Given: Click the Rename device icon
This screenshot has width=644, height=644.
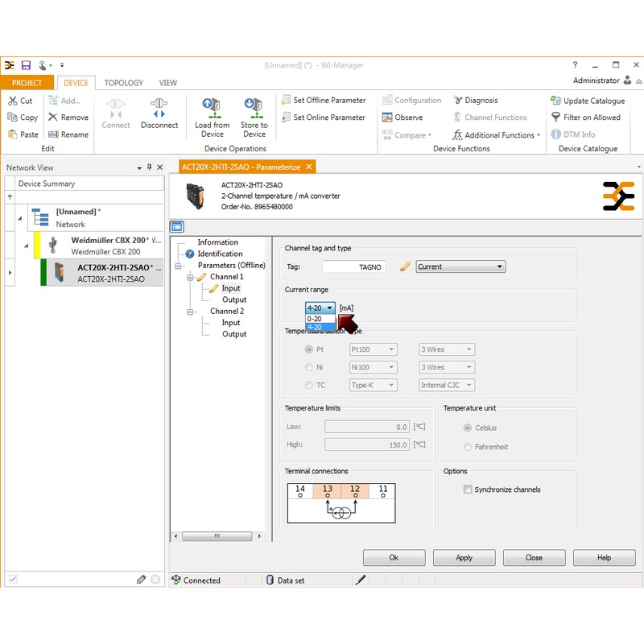Looking at the screenshot, I should [x=53, y=134].
